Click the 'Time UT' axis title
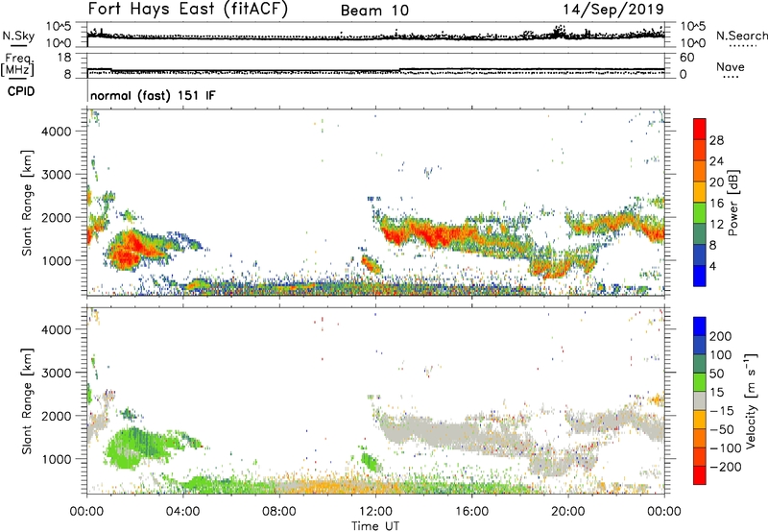Viewport: 768px width, 532px height. [x=375, y=525]
